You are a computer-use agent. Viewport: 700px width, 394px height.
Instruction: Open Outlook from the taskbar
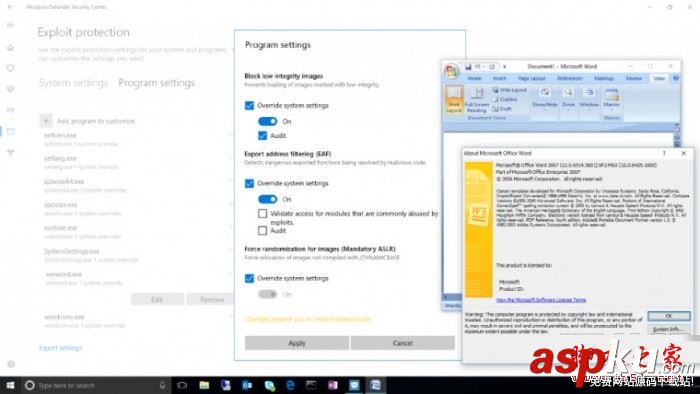pyautogui.click(x=247, y=385)
